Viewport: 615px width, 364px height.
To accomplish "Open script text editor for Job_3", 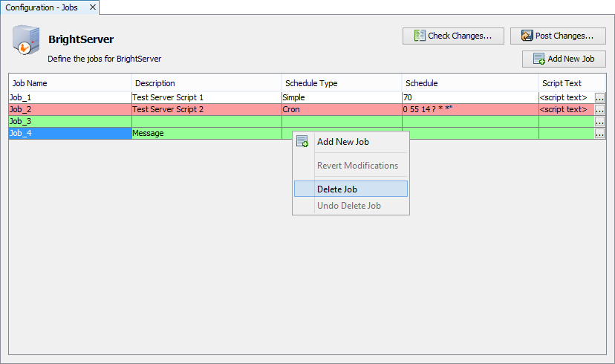I will 599,121.
